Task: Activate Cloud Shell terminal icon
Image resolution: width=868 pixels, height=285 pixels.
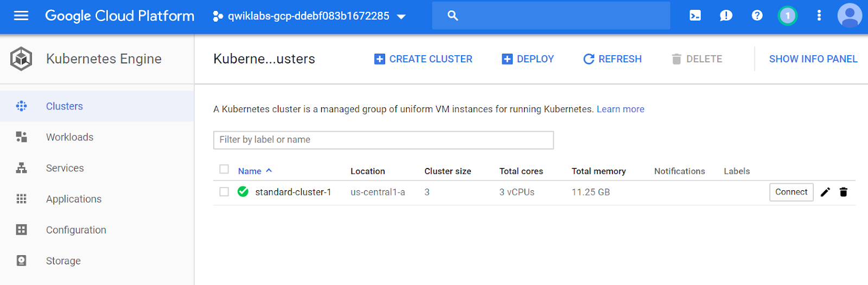Action: click(695, 16)
